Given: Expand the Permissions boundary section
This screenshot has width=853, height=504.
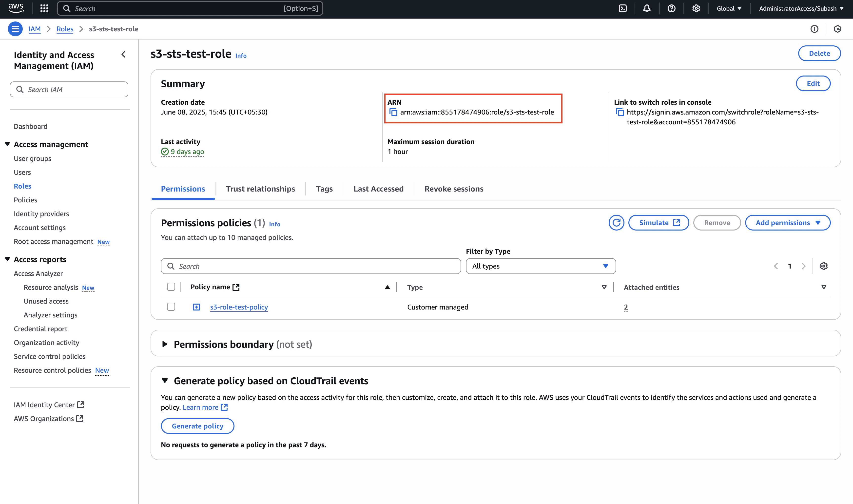Looking at the screenshot, I should click(165, 344).
